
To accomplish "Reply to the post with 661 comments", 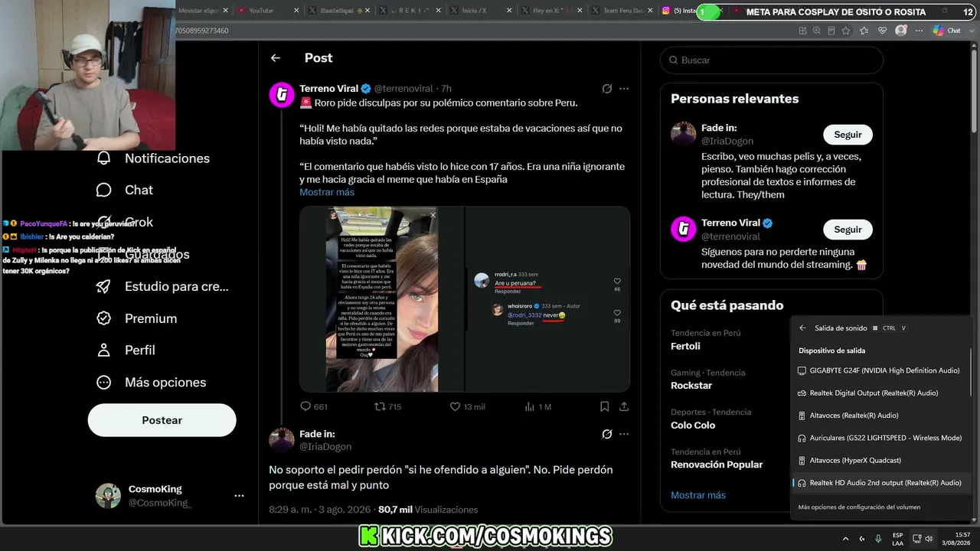I will click(x=314, y=406).
